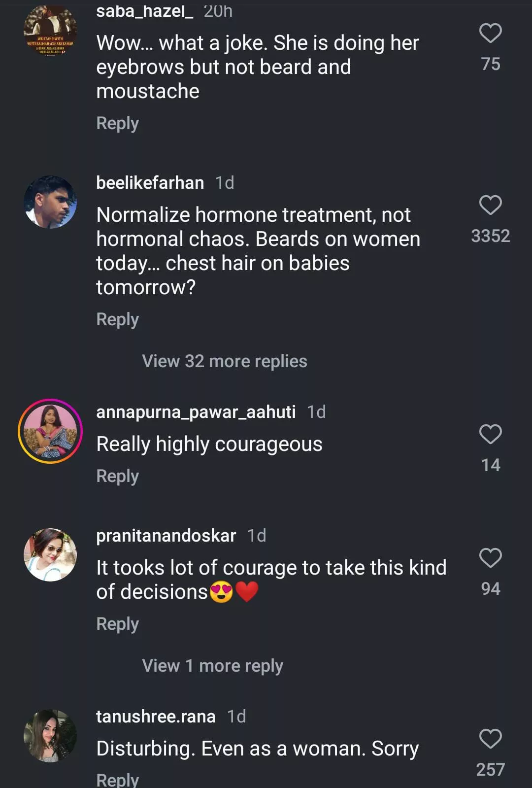This screenshot has width=532, height=788.
Task: Tap heart on pranitanandoskar's comment
Action: 490,558
